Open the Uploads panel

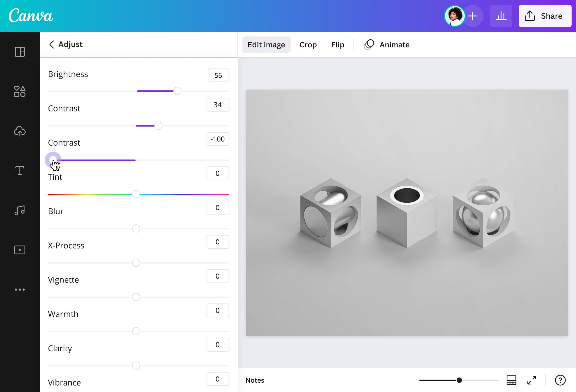[20, 131]
